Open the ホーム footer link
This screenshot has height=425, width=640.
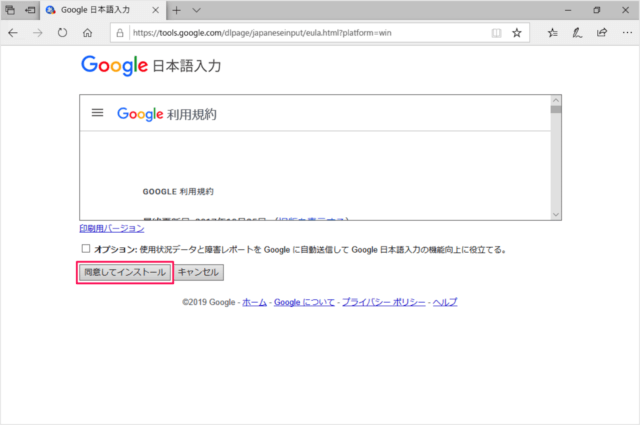click(x=254, y=302)
